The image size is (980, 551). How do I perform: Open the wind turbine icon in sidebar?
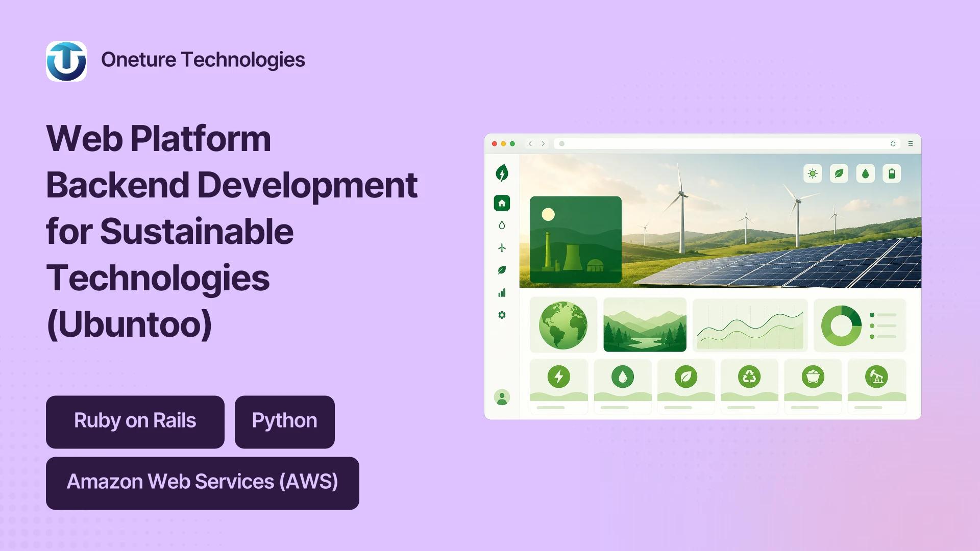[x=502, y=247]
